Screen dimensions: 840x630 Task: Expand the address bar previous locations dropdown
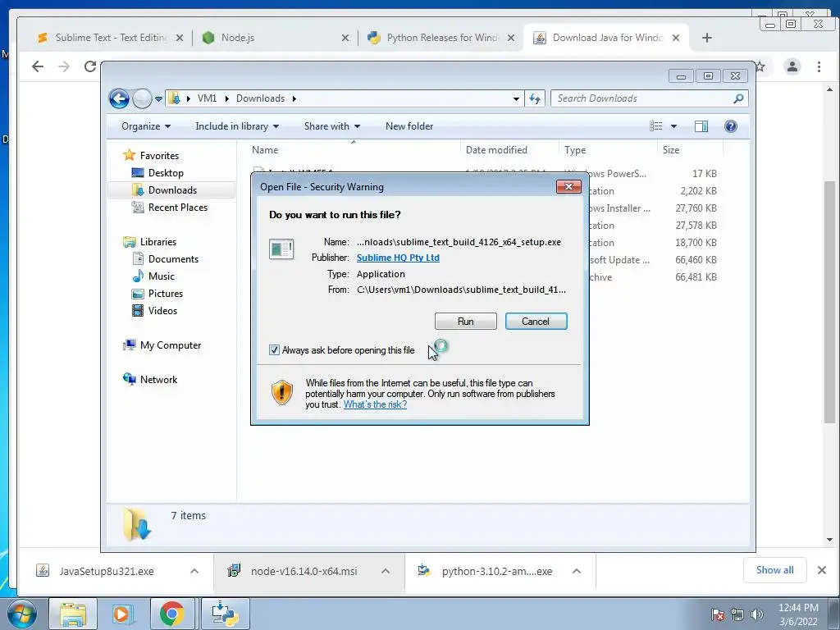[x=516, y=98]
